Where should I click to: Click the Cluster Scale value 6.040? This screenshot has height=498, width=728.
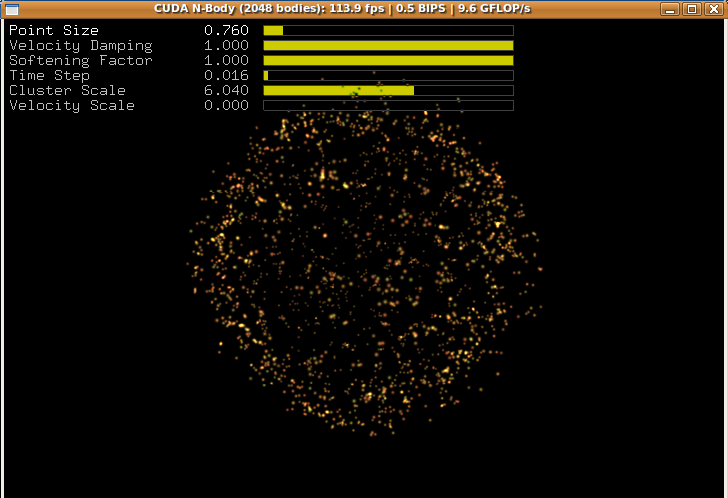pos(226,91)
